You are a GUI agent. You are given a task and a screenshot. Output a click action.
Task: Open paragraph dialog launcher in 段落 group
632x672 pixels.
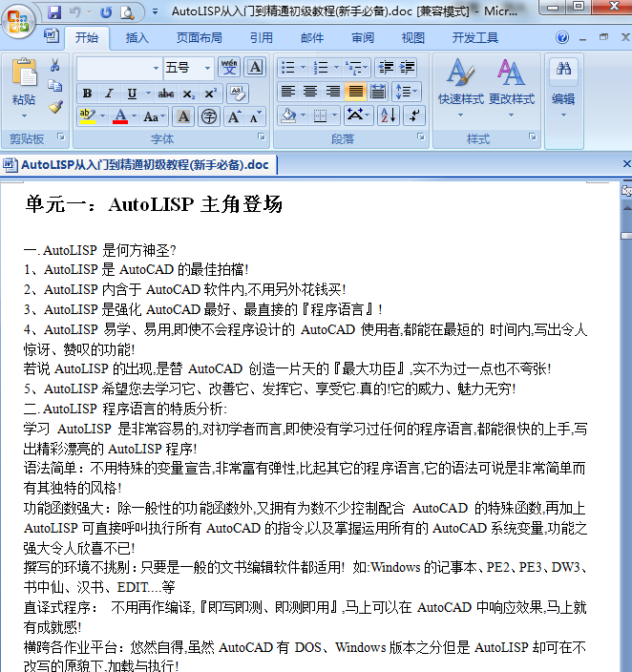point(421,136)
